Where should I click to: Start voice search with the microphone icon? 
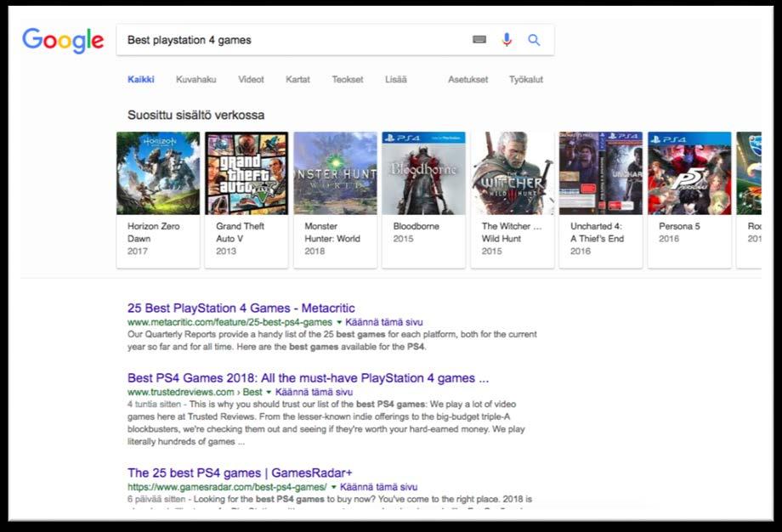pos(507,39)
